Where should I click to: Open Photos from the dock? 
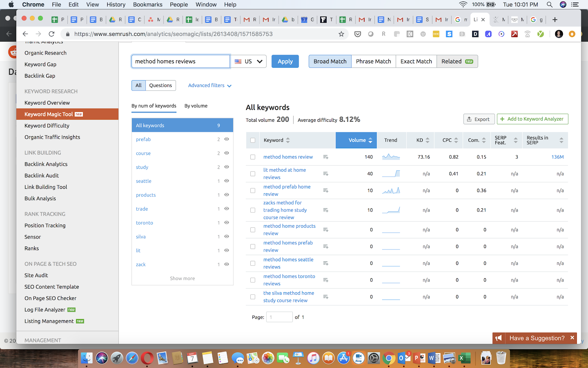(x=268, y=358)
